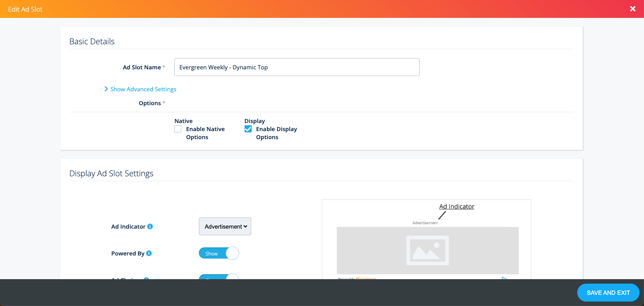Screen dimensions: 644x306
Task: Click Save and Exit button
Action: click(x=608, y=293)
